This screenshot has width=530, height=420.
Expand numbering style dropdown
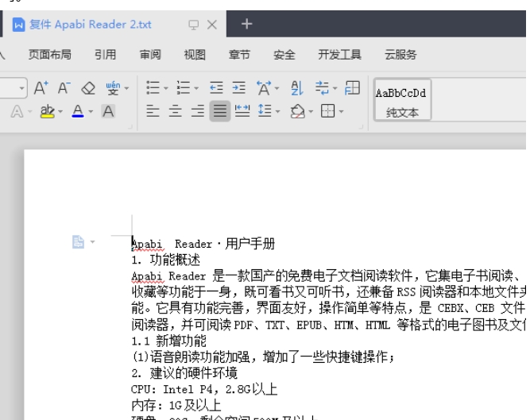(x=196, y=88)
